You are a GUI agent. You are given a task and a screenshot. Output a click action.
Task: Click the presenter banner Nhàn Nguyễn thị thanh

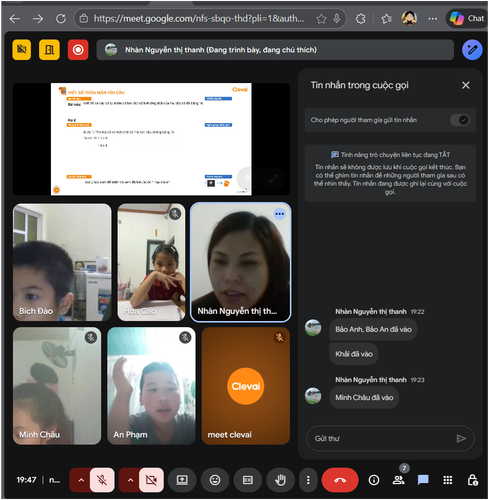[275, 50]
